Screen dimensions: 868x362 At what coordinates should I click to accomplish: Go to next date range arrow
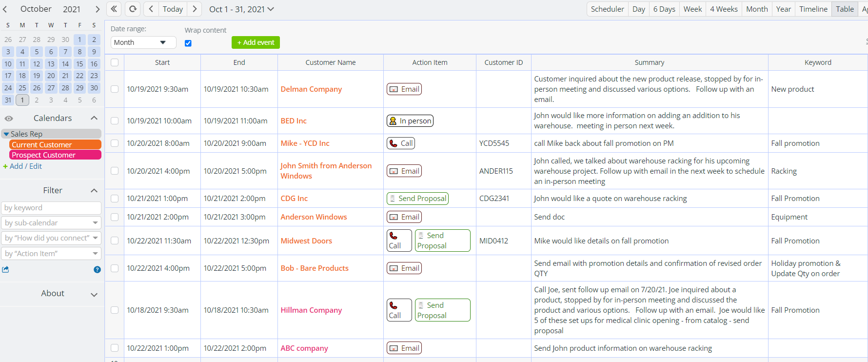click(x=195, y=9)
